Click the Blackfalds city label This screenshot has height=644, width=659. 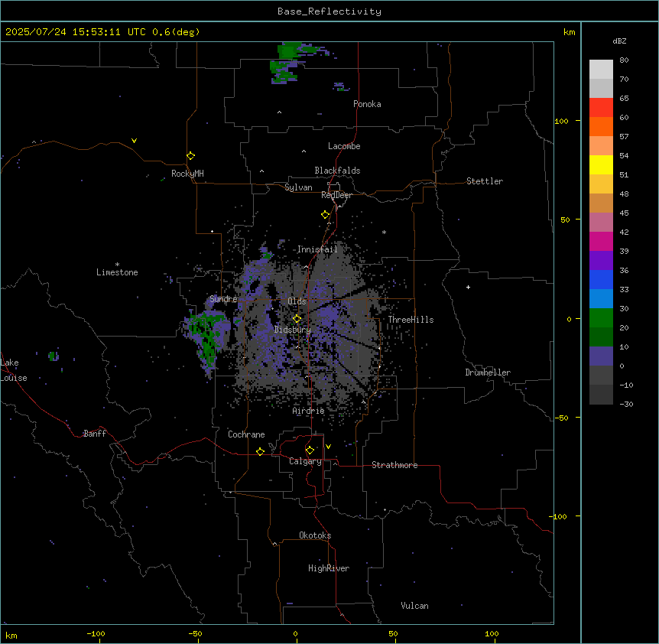point(337,171)
